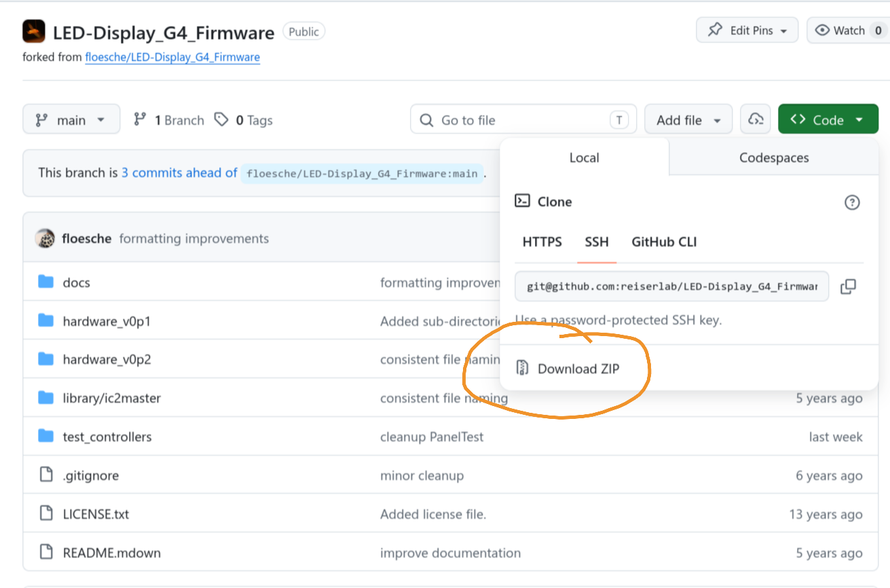Image resolution: width=890 pixels, height=588 pixels.
Task: Click the terminal icon next to Clone
Action: click(522, 201)
